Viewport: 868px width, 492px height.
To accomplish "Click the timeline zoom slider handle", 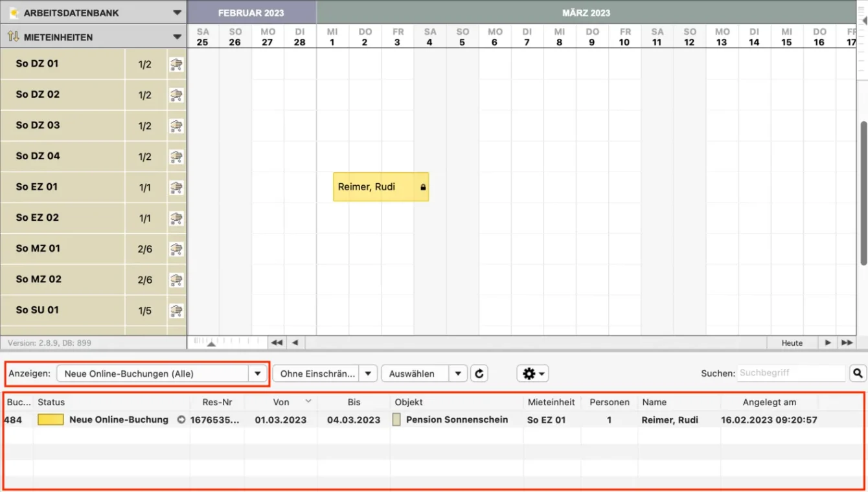I will [211, 344].
